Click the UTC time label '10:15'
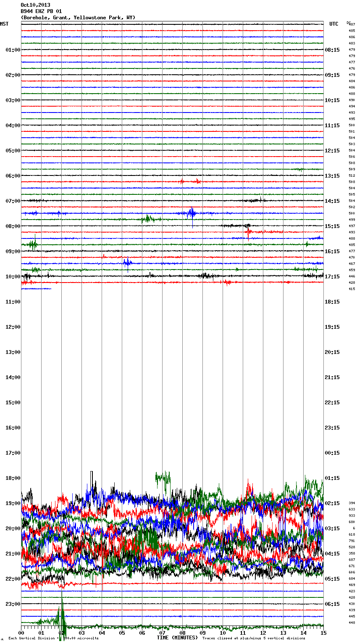The height and width of the screenshot is (644, 357). pos(332,100)
